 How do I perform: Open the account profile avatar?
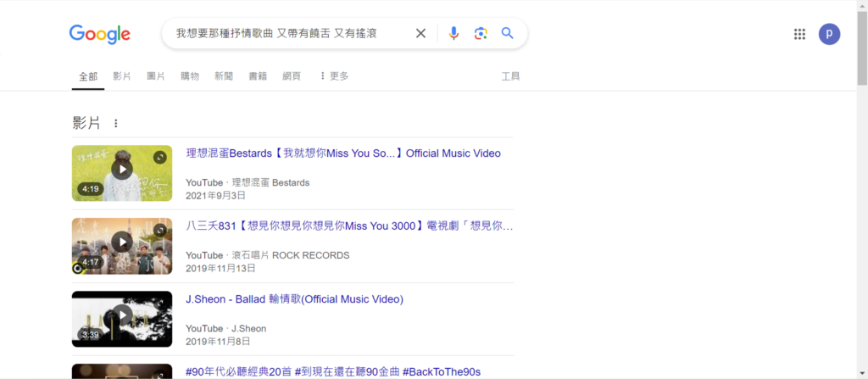coord(829,34)
